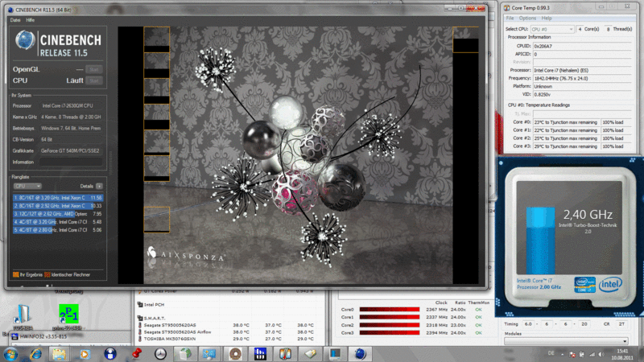Viewport: 644px width, 362px height.
Task: Open the Hilfe menu in Cinebench
Action: 31,19
